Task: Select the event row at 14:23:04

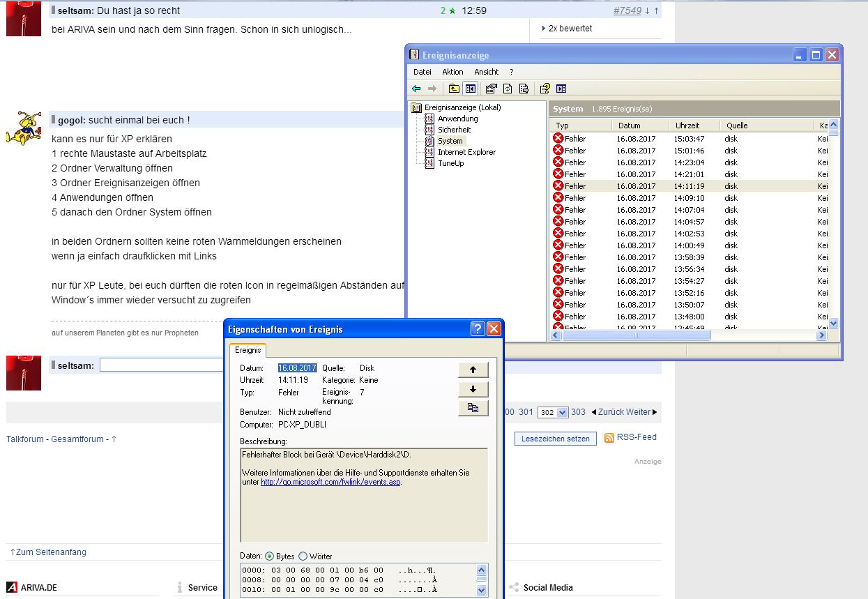Action: (x=689, y=162)
